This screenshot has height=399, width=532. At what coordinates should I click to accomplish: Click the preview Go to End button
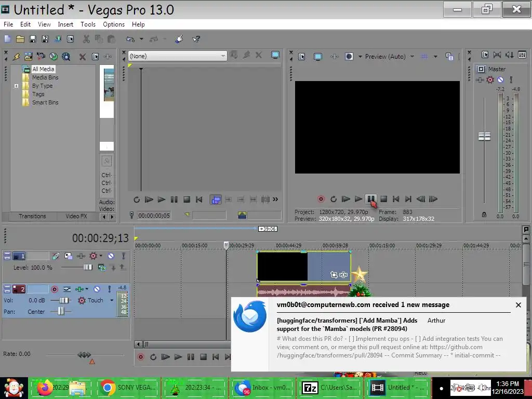pyautogui.click(x=408, y=199)
